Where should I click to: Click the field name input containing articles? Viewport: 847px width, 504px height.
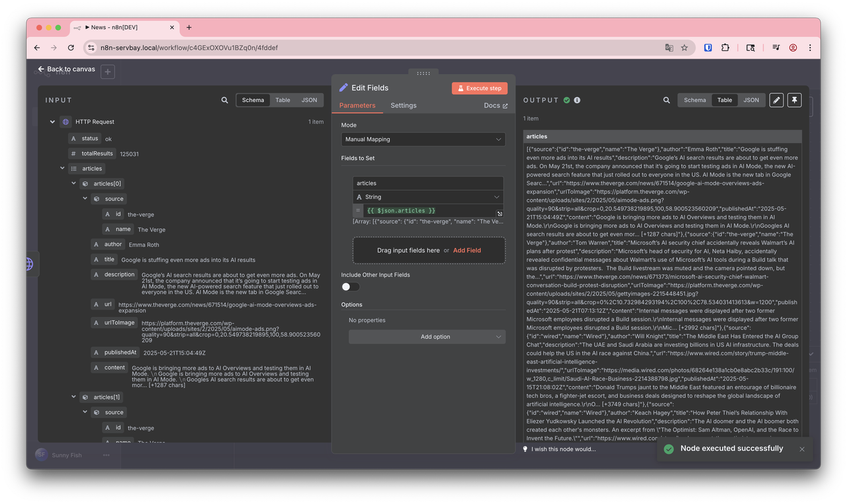point(428,183)
